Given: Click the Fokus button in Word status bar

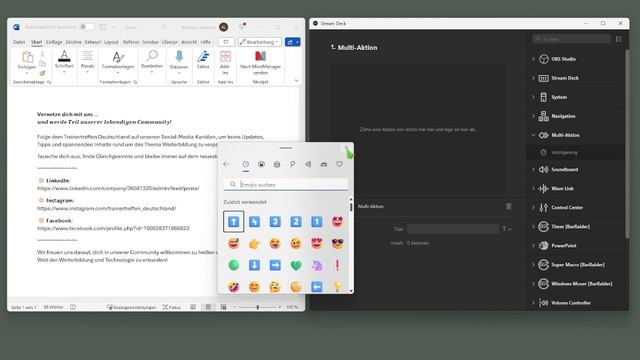Looking at the screenshot, I should (x=172, y=307).
